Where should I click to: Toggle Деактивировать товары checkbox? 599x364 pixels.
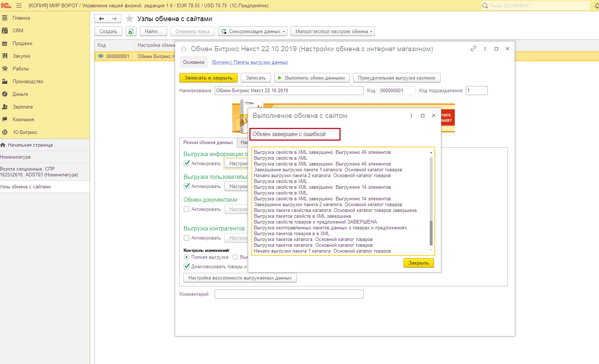pyautogui.click(x=187, y=266)
